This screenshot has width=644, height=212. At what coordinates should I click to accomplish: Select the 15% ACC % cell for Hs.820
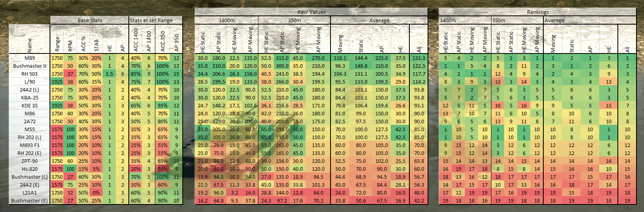click(83, 169)
